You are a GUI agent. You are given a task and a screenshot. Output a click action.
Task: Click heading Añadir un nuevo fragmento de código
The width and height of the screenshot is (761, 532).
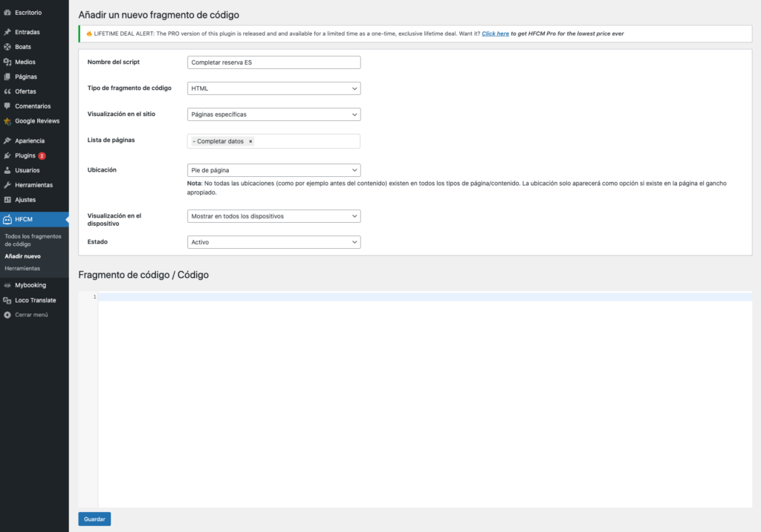(x=159, y=15)
